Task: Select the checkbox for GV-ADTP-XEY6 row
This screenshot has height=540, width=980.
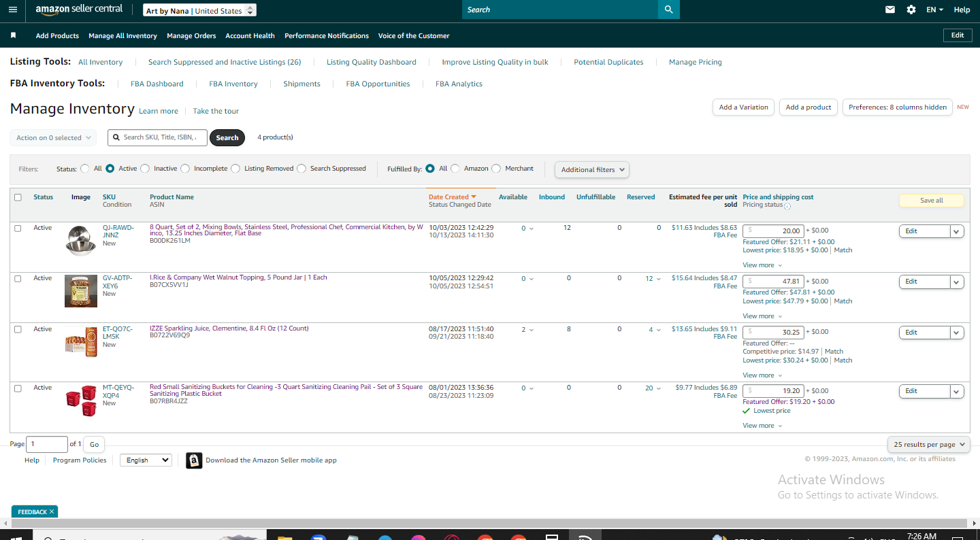Action: (18, 279)
